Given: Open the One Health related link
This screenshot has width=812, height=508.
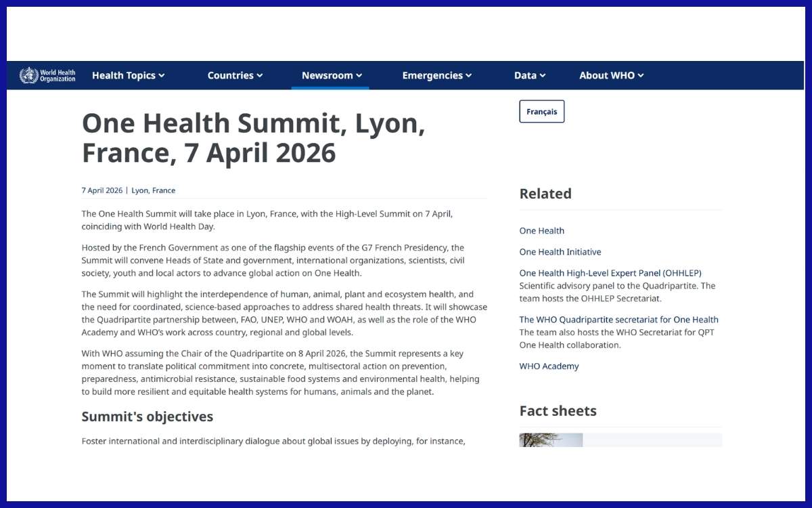Looking at the screenshot, I should (541, 230).
